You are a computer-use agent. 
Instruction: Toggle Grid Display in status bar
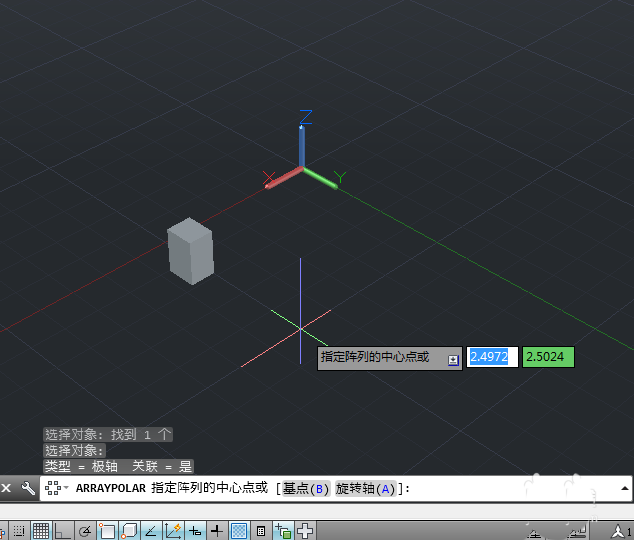(x=41, y=531)
